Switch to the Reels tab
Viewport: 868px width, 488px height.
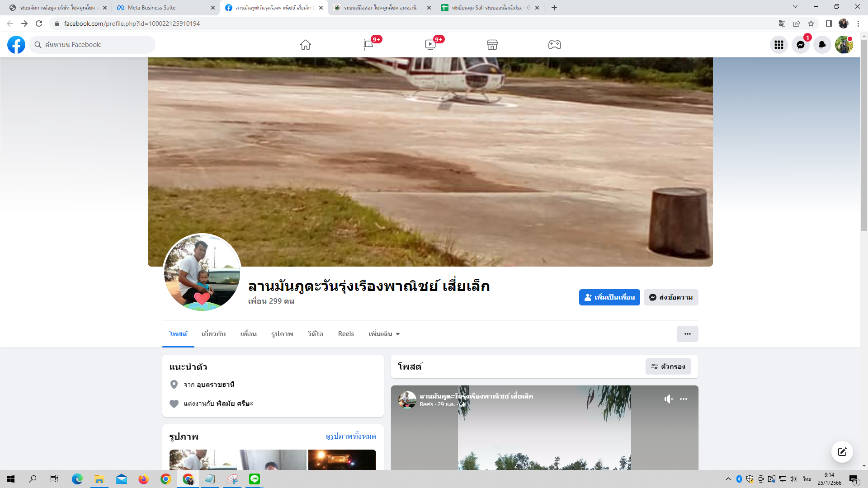pyautogui.click(x=346, y=334)
